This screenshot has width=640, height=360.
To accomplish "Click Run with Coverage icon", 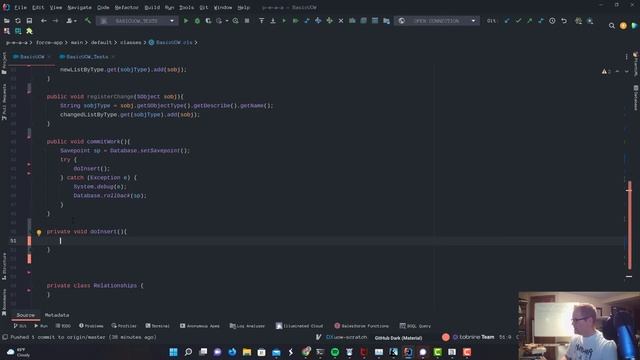I will click(209, 20).
